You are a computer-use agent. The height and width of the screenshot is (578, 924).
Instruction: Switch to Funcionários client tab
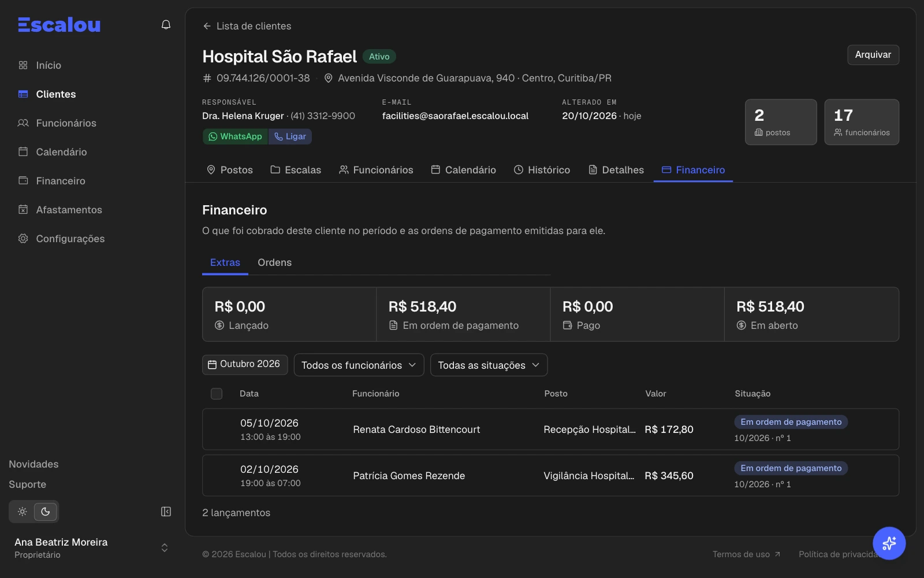coord(376,170)
